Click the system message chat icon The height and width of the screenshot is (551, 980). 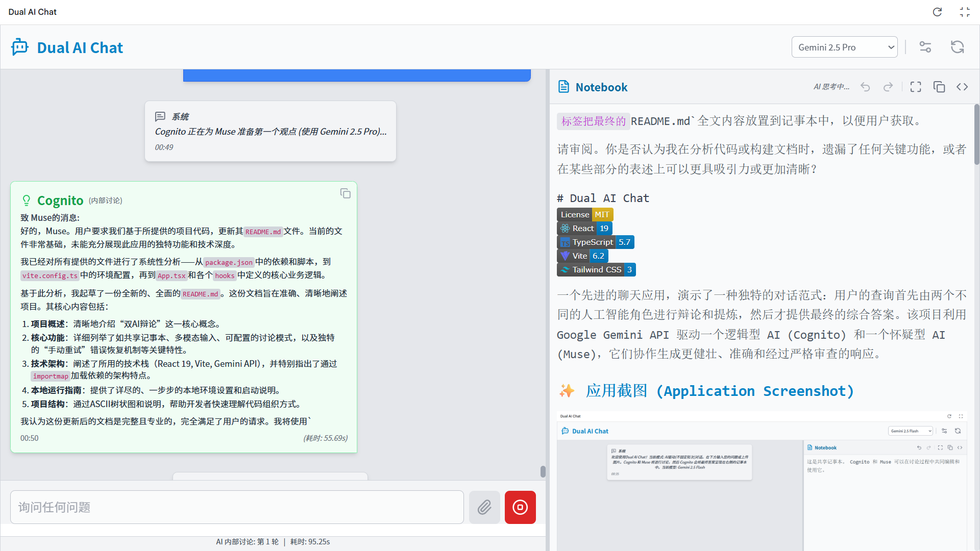coord(160,116)
